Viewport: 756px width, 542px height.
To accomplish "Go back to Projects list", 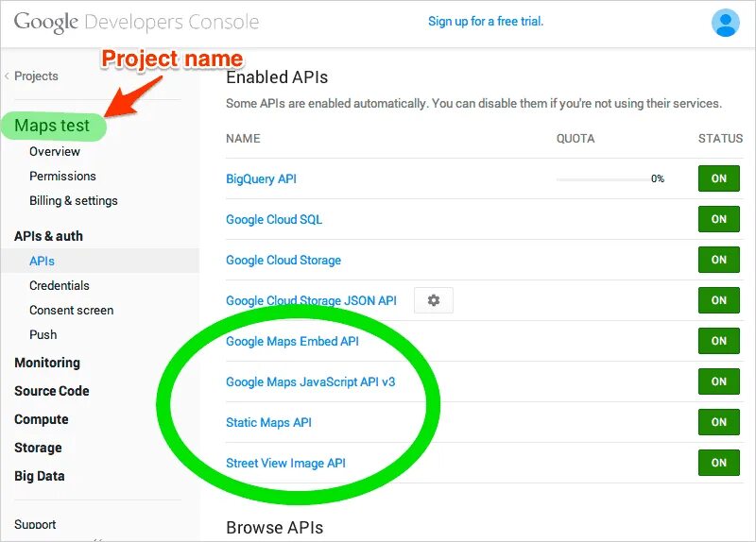I will [36, 76].
